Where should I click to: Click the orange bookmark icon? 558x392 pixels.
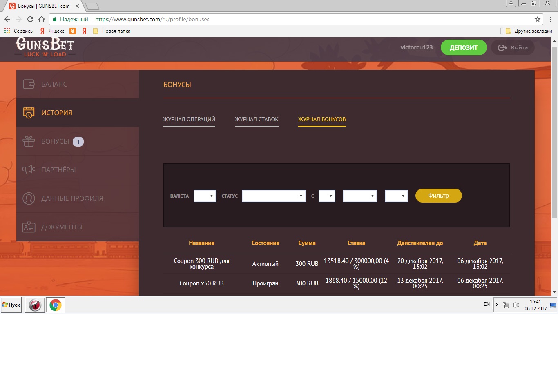pyautogui.click(x=73, y=31)
